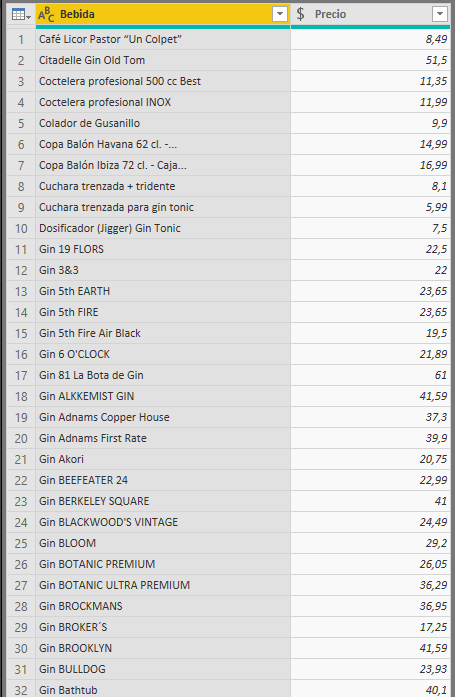Open the table options icon in header corner
Screen dimensions: 455x697
[21, 15]
